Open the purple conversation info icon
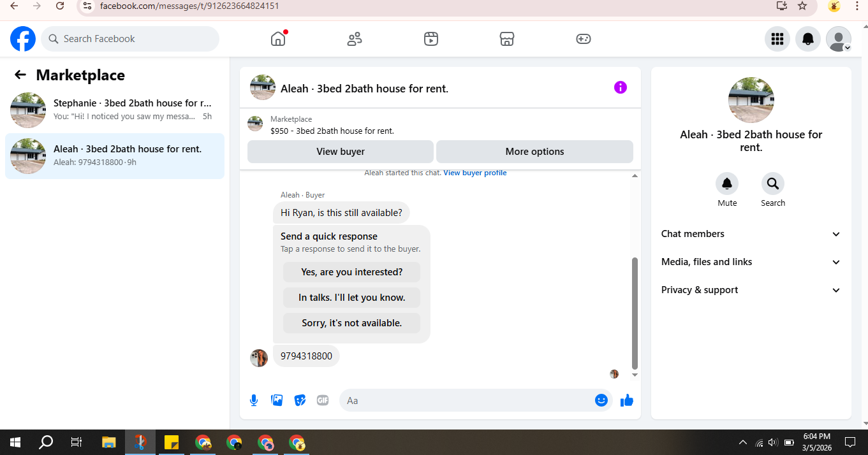Screen dimensions: 868x455 (621, 88)
